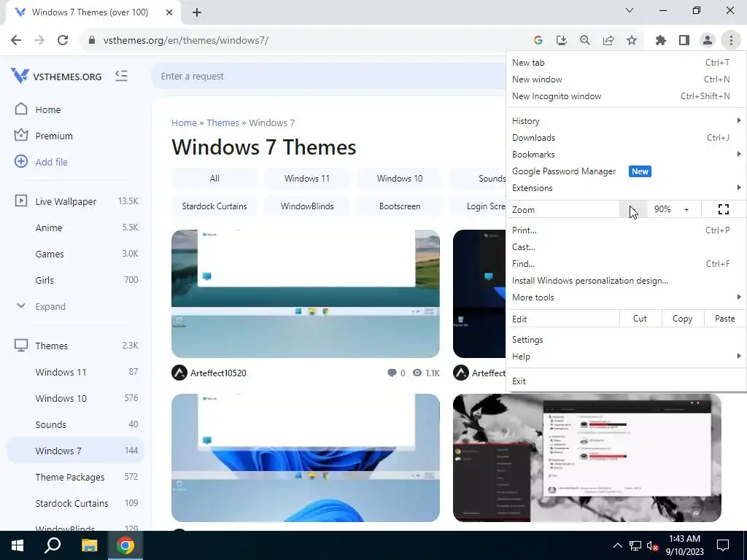Open the black and white dark theme thumbnail
Viewport: 747px width, 560px height.
click(587, 458)
